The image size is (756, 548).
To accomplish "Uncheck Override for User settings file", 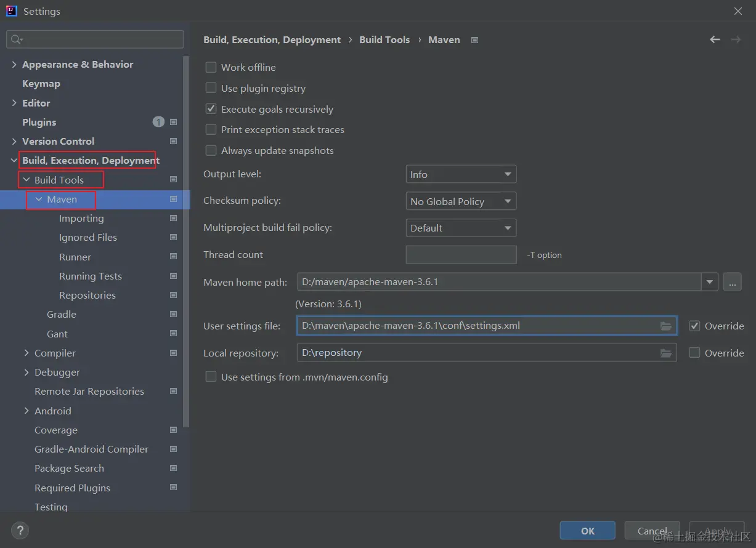I will (x=694, y=326).
